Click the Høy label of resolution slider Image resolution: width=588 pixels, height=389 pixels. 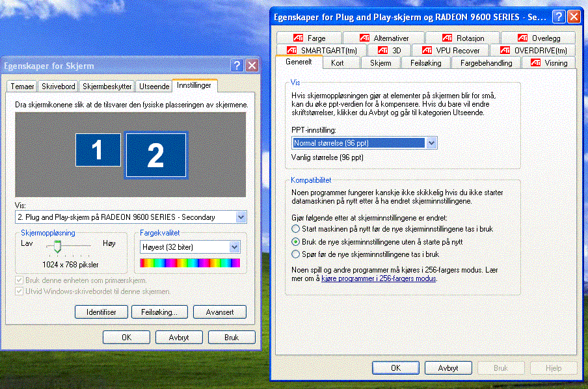coord(109,243)
